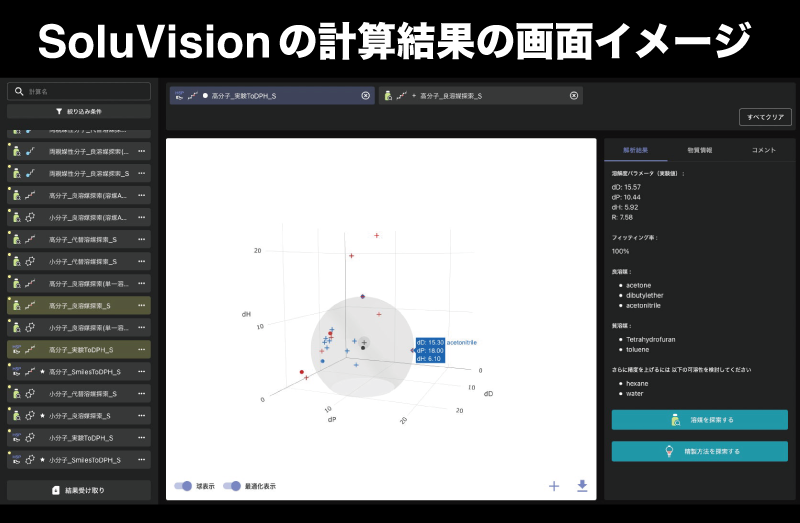Click toluene in the 貧溶媒 list

tap(637, 350)
